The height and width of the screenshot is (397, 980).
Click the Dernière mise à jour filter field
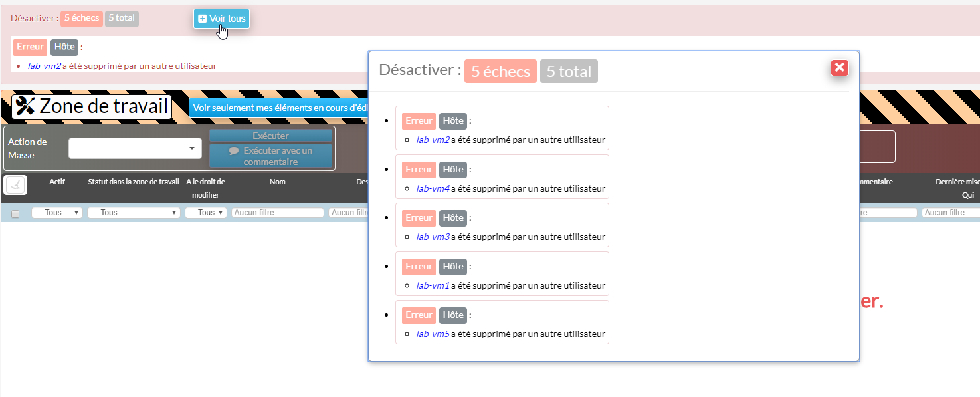[950, 213]
